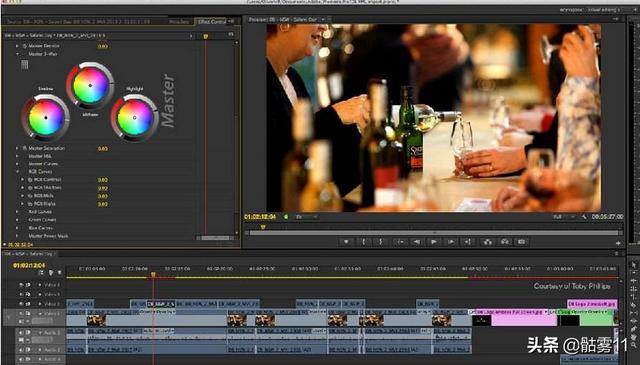Image resolution: width=640 pixels, height=365 pixels.
Task: Expand the Master Curves section
Action: [17, 164]
